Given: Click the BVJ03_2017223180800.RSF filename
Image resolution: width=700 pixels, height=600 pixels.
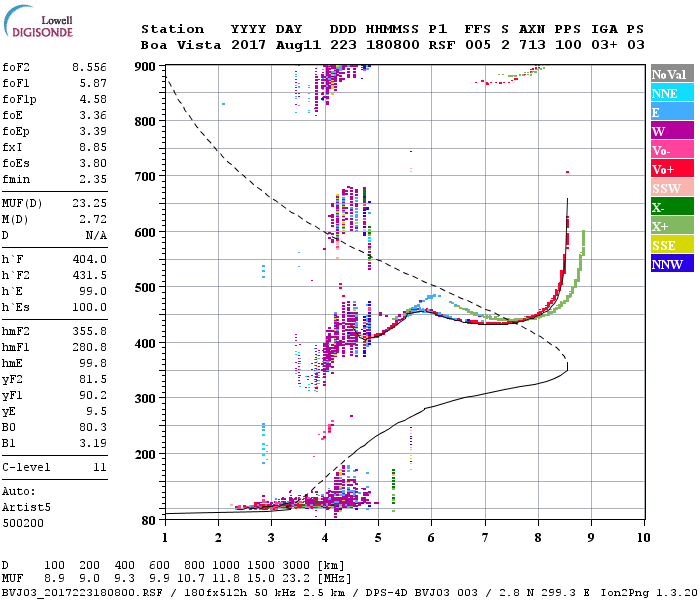Looking at the screenshot, I should (x=82, y=593).
